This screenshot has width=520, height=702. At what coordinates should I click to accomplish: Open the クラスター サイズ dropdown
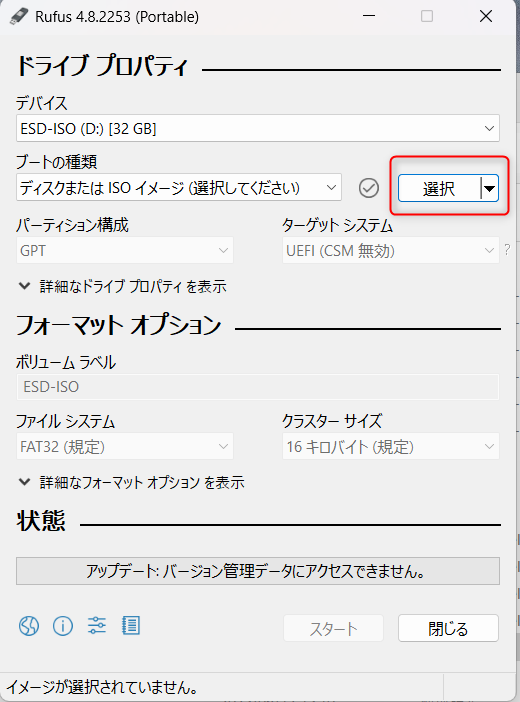coord(391,446)
